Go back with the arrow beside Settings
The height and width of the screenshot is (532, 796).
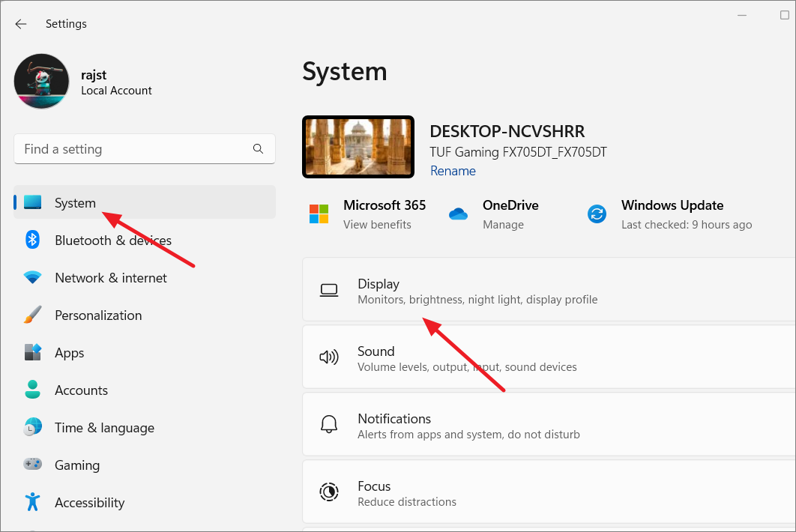[21, 24]
